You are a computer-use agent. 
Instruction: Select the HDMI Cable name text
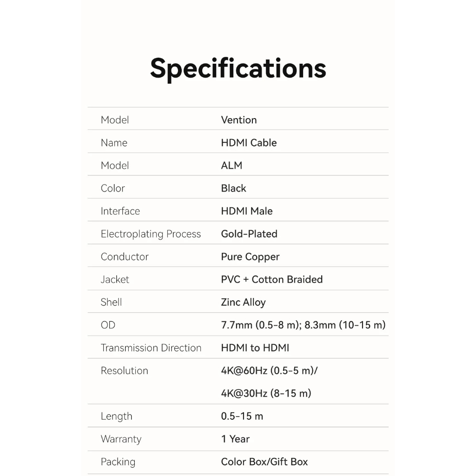click(249, 143)
